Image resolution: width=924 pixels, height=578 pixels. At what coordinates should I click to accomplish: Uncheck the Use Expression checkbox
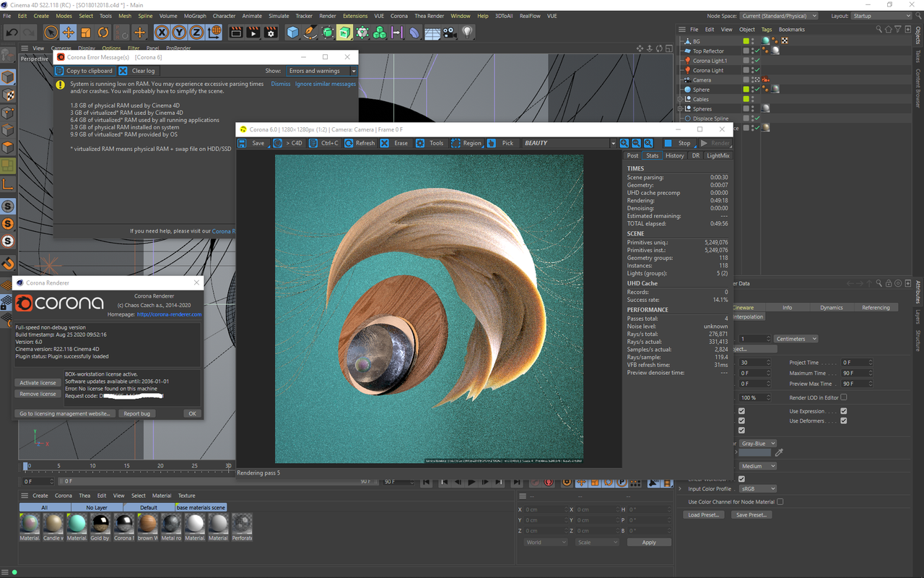coord(843,411)
